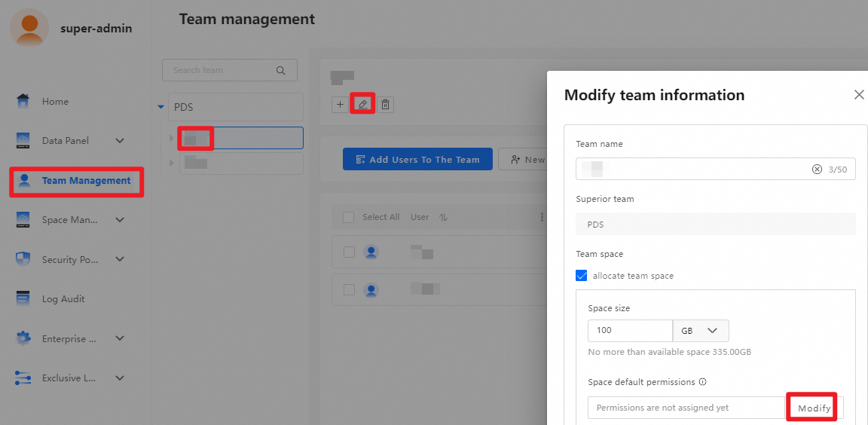Expand the Exclusive menu chevron
868x425 pixels.
[120, 378]
